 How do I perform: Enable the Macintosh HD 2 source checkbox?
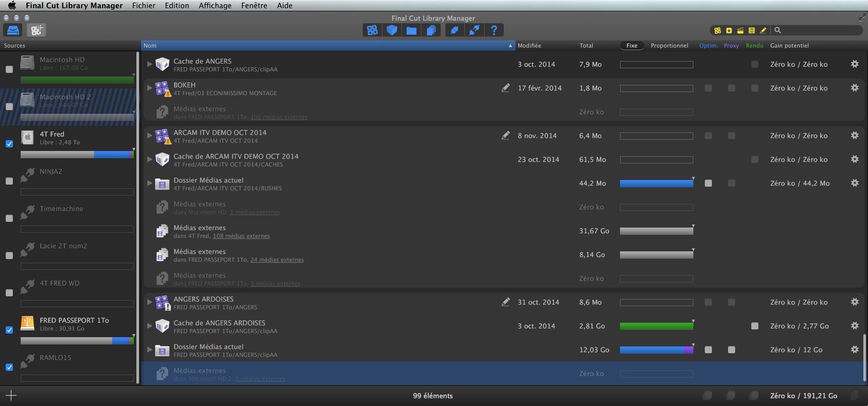pyautogui.click(x=9, y=107)
